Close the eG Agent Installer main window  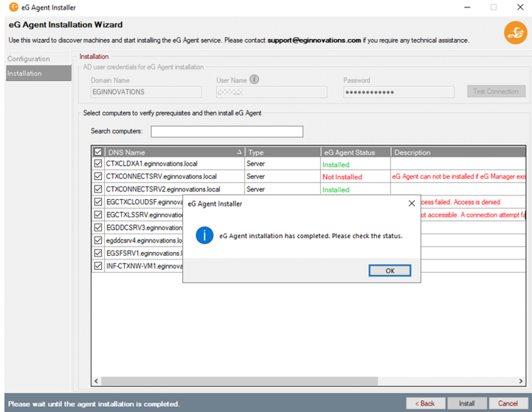[520, 7]
